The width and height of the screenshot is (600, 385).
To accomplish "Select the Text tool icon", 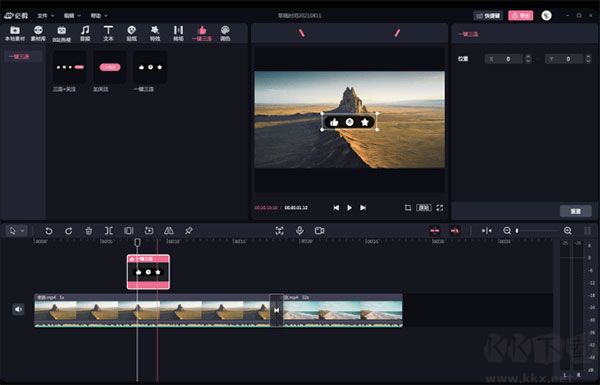I will pyautogui.click(x=108, y=33).
